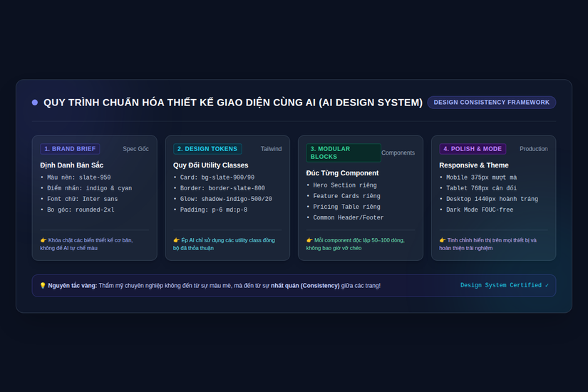This screenshot has height=392, width=588.
Task: Click the 'Spec Gốc' label
Action: (135, 149)
